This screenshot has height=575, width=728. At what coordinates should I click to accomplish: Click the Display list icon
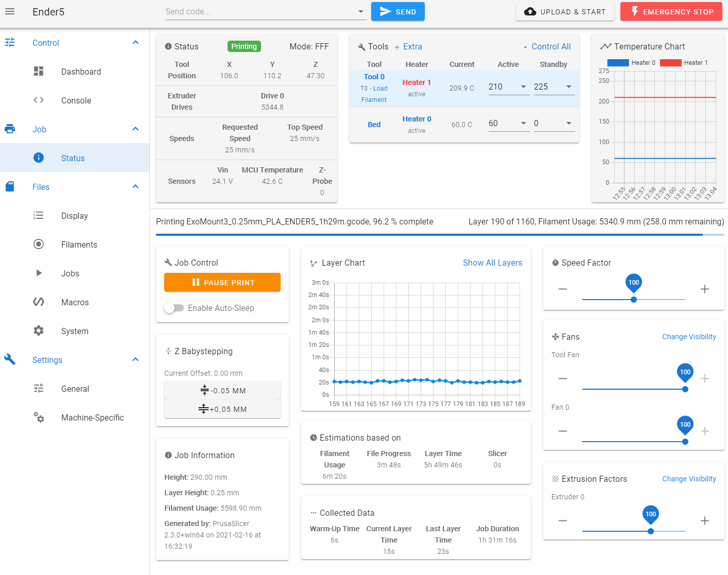(39, 215)
